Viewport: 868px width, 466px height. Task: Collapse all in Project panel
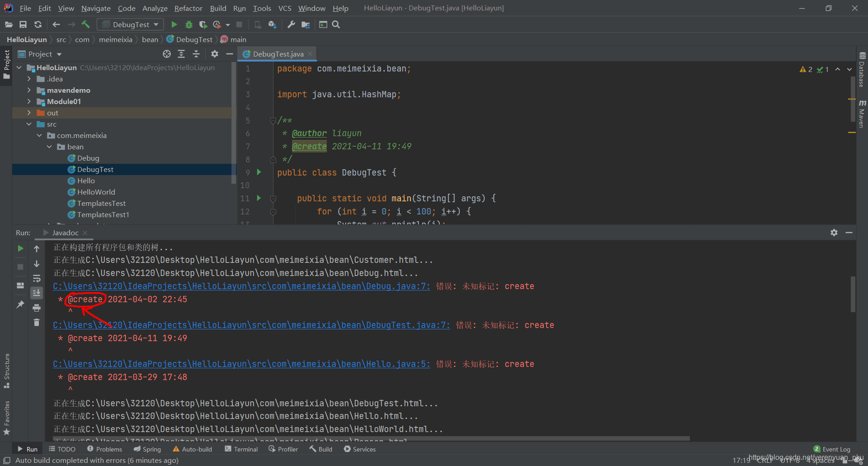[x=196, y=54]
